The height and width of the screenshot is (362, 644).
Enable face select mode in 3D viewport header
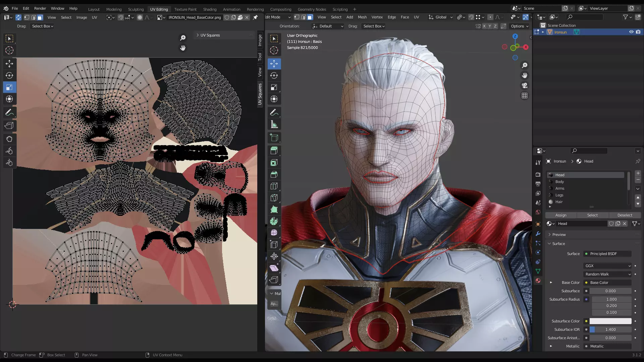pyautogui.click(x=310, y=17)
